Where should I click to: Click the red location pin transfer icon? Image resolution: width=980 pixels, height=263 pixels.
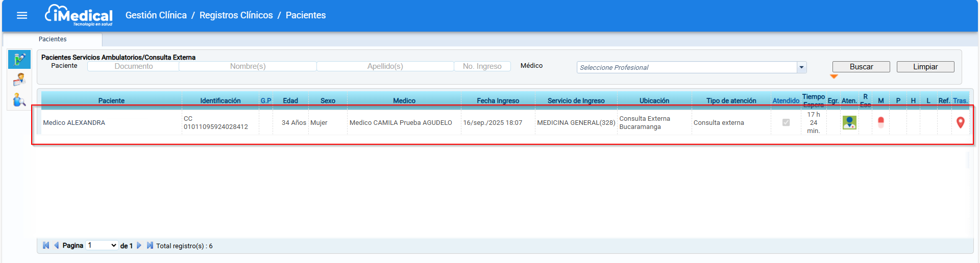point(960,122)
